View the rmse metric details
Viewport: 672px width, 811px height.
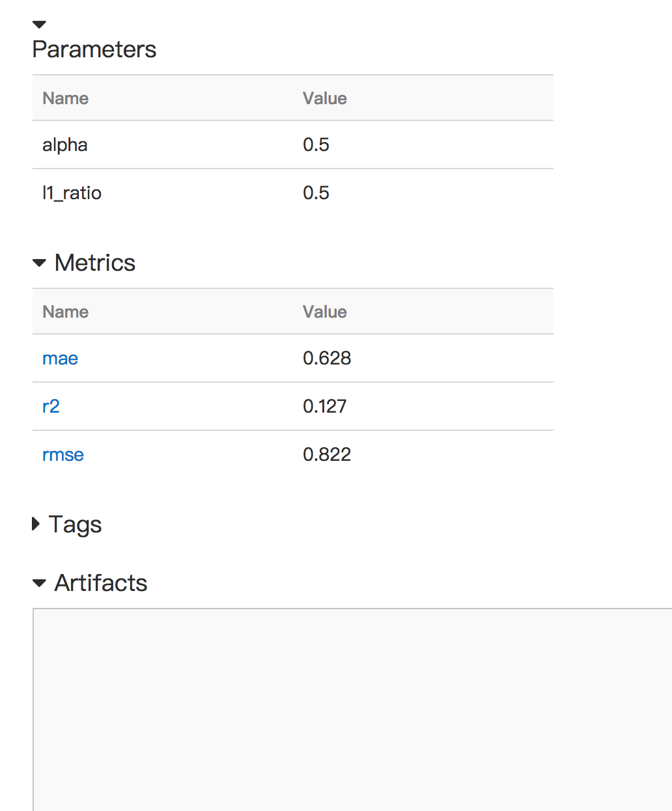63,454
